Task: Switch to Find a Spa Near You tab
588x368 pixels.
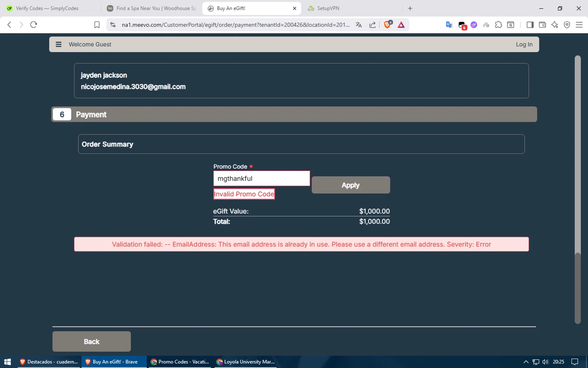Action: (x=151, y=8)
